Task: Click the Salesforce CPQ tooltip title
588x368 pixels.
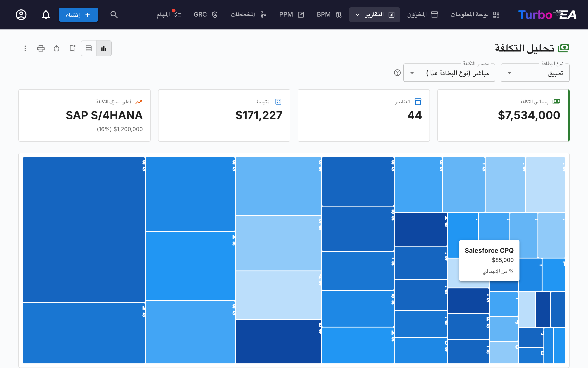Action: [x=489, y=250]
